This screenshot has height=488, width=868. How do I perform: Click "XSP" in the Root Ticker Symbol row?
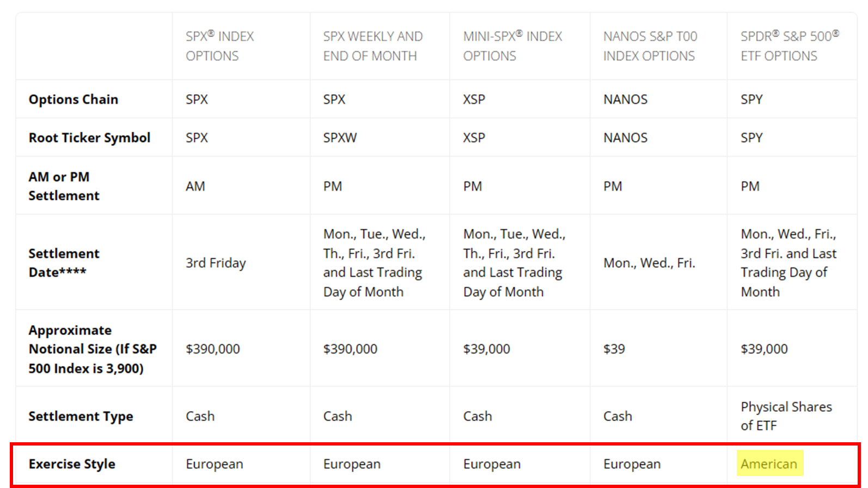coord(474,137)
